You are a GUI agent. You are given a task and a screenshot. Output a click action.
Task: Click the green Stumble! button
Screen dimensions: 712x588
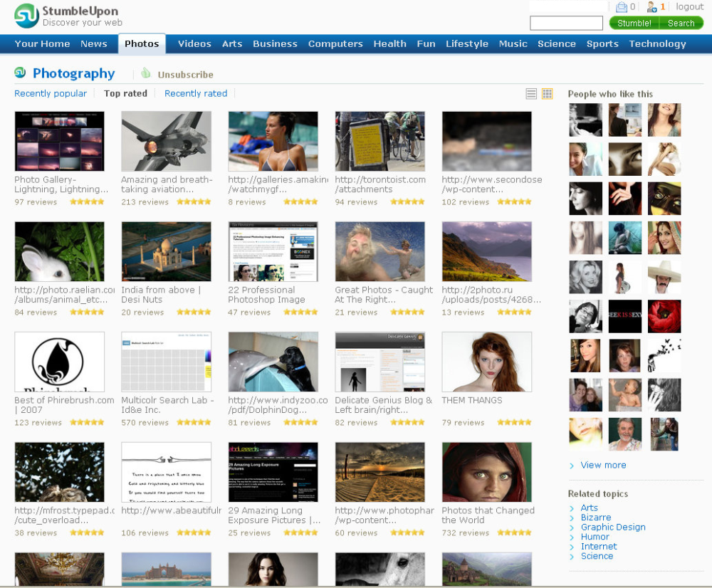634,23
